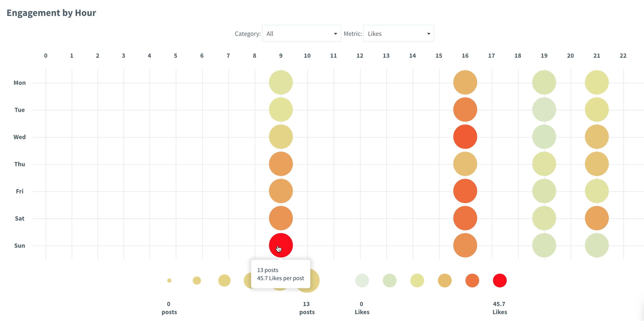Select the Wednesday 16:00 dark orange bubble
Image resolution: width=644 pixels, height=321 pixels.
[465, 137]
